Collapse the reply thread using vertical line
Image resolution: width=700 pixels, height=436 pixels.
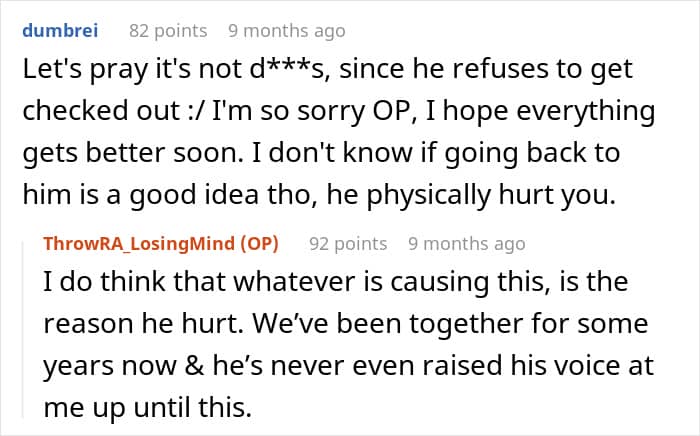click(23, 329)
